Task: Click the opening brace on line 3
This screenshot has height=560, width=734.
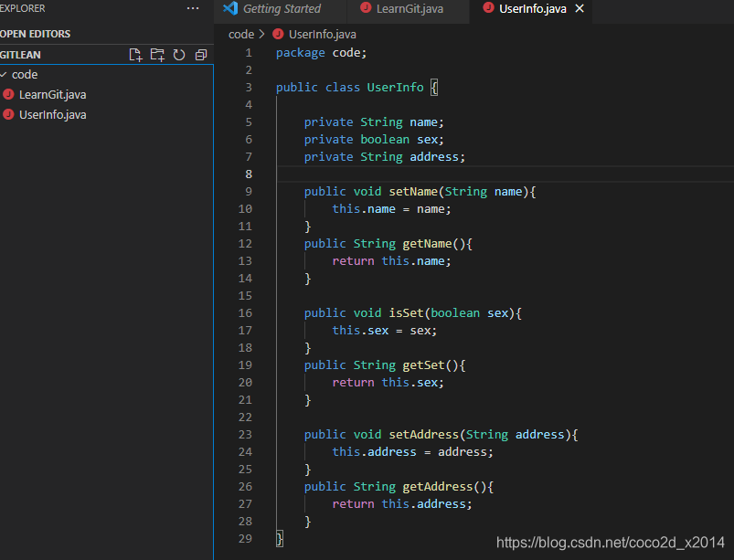Action: coord(434,88)
